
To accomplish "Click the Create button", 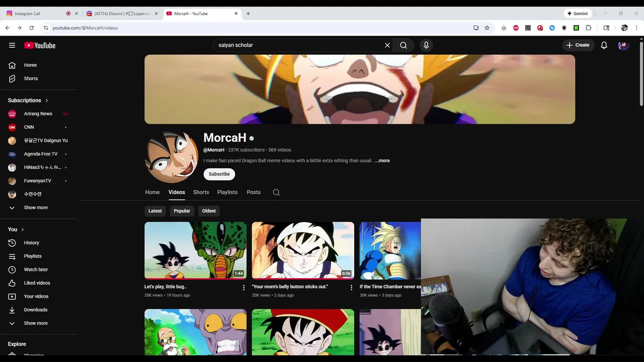I will [578, 45].
